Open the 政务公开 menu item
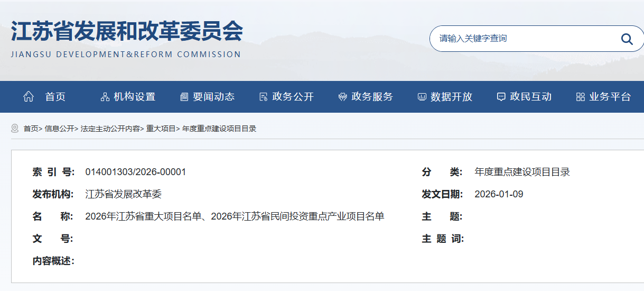 [293, 97]
